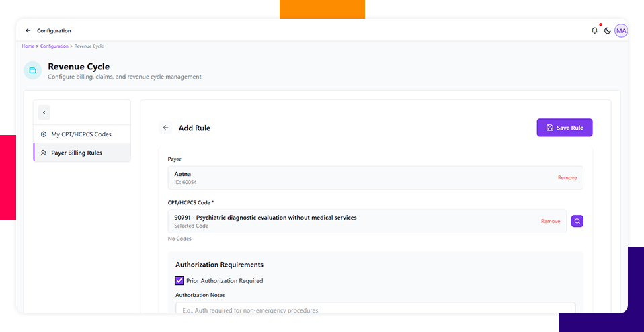The image size is (644, 332).
Task: Collapse the sidebar with the chevron button
Action: pos(44,112)
